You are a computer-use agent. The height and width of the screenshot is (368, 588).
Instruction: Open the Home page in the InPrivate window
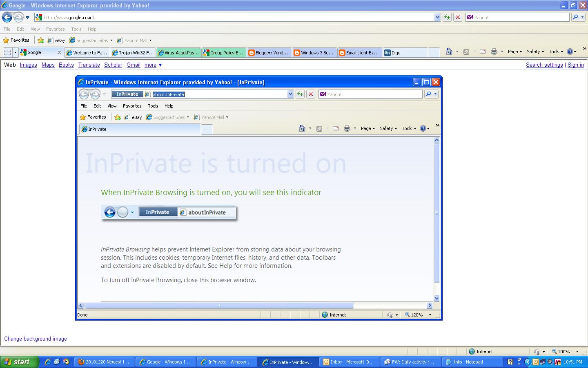(x=302, y=128)
